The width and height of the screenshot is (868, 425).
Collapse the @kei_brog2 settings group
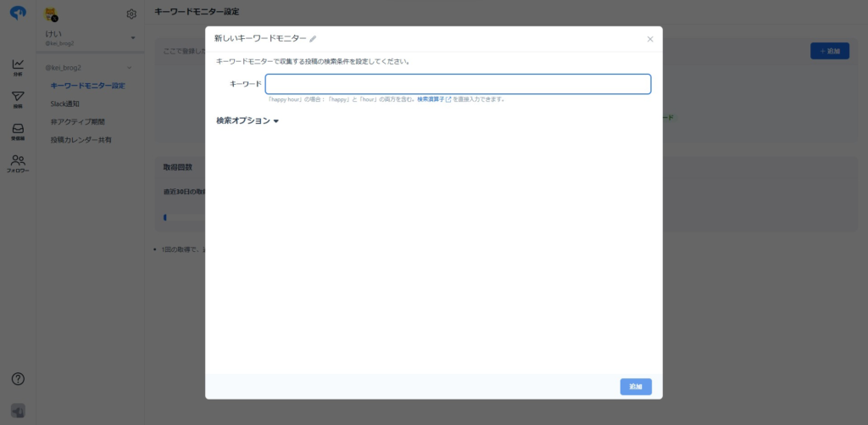pyautogui.click(x=130, y=68)
